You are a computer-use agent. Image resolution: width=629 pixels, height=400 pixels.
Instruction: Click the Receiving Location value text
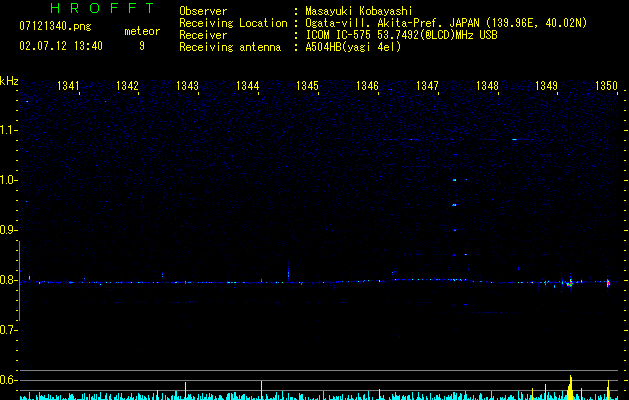[x=446, y=23]
